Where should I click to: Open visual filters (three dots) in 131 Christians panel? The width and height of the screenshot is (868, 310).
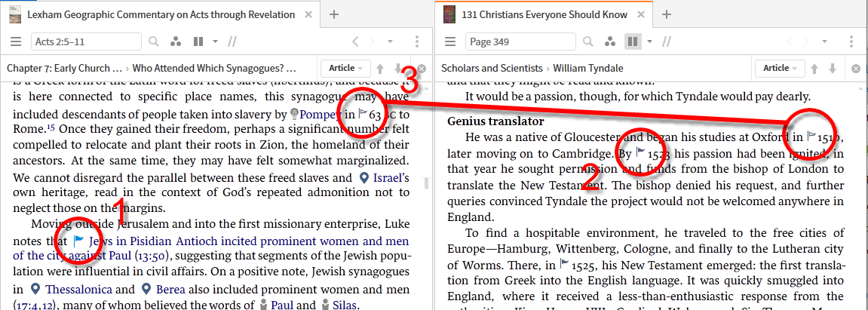click(x=611, y=41)
